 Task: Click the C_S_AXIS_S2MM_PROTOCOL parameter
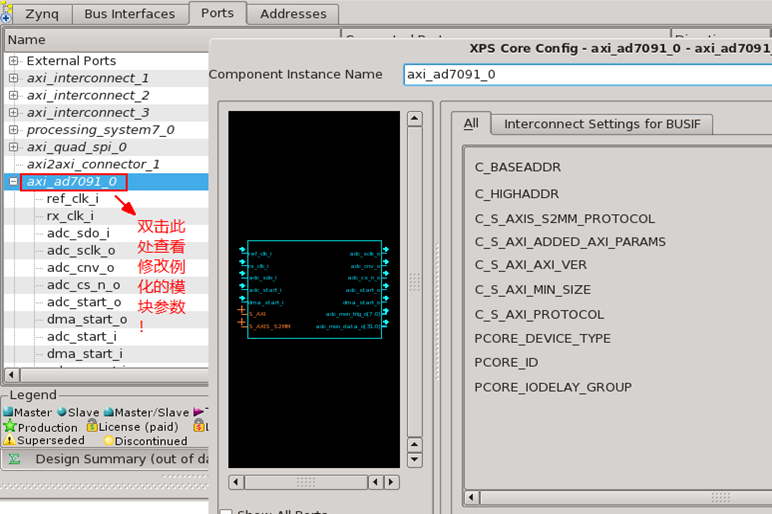point(565,219)
